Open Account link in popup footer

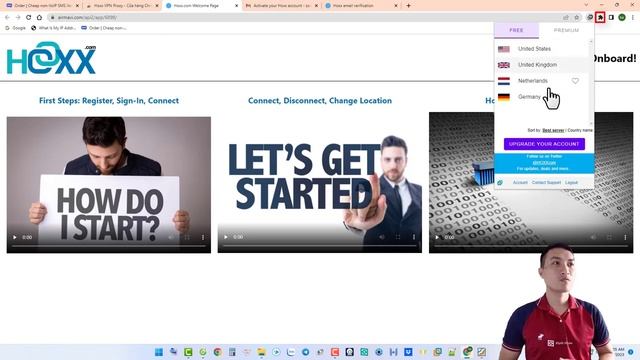(x=520, y=182)
